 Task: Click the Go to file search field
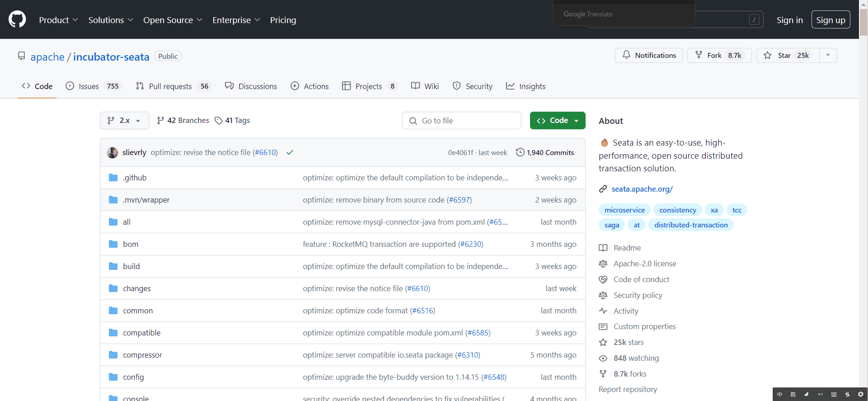coord(461,121)
